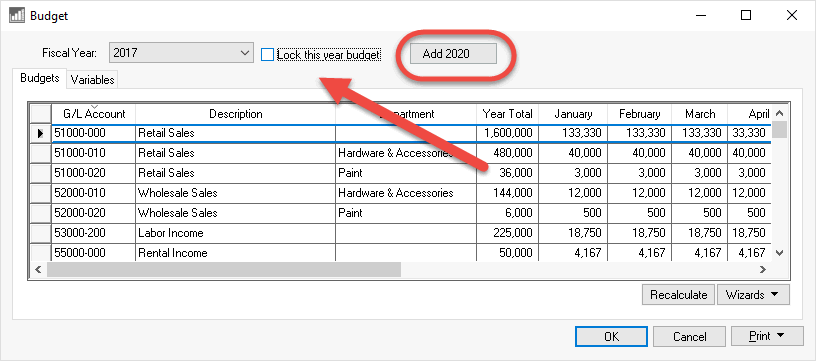Confirm with the OK button

coord(611,337)
